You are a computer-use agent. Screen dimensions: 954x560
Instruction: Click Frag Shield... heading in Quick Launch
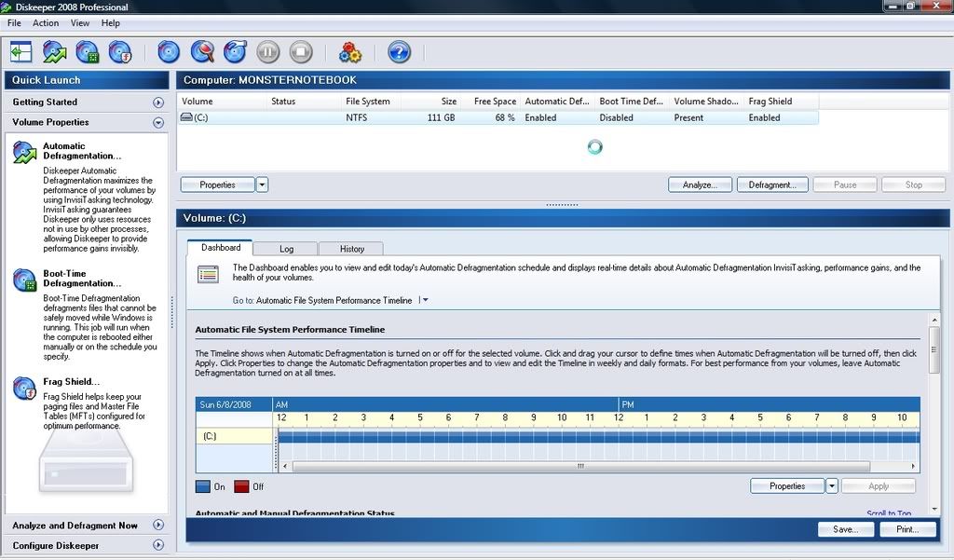coord(71,382)
